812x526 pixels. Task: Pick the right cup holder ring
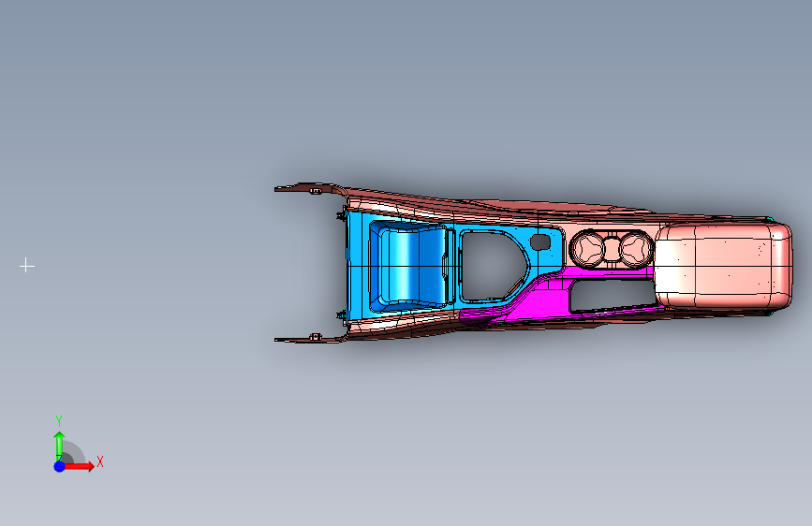[x=635, y=249]
